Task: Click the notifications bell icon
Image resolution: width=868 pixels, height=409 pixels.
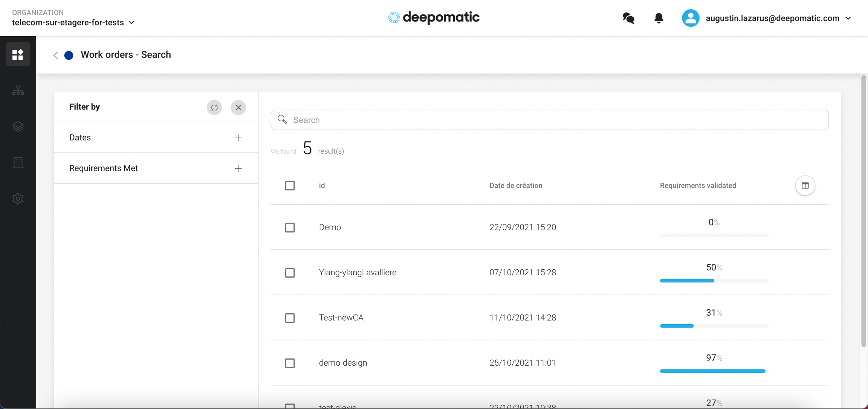Action: click(659, 18)
